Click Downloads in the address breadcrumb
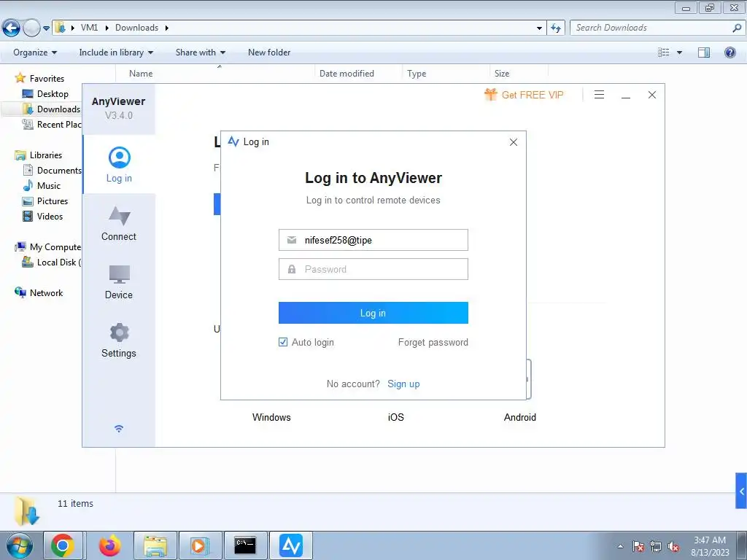 (136, 28)
